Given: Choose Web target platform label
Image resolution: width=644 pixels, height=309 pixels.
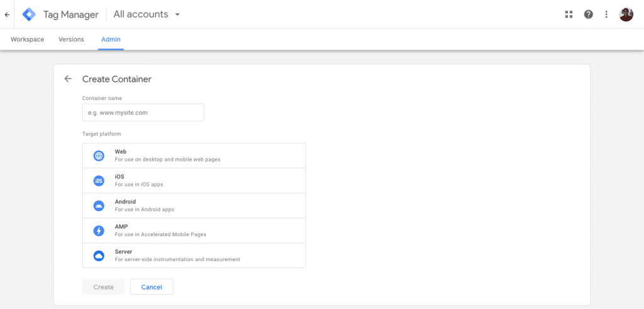Looking at the screenshot, I should click(121, 151).
